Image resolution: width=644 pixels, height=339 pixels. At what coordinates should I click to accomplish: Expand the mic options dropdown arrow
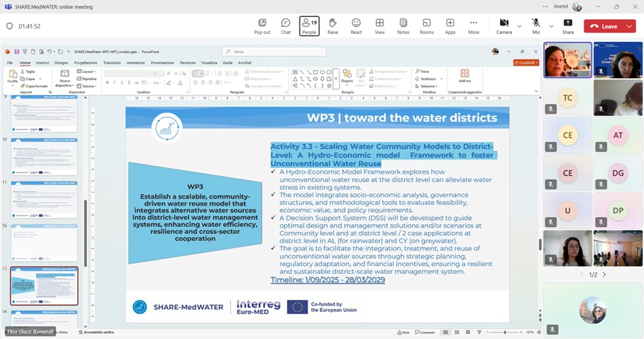[x=550, y=26]
